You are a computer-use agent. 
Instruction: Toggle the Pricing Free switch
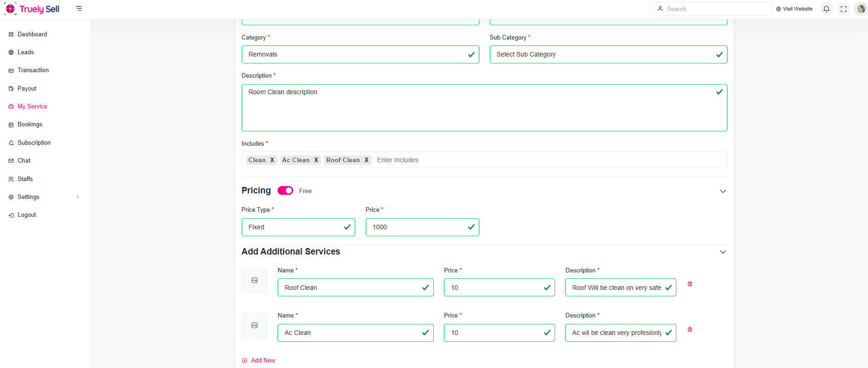coord(285,191)
